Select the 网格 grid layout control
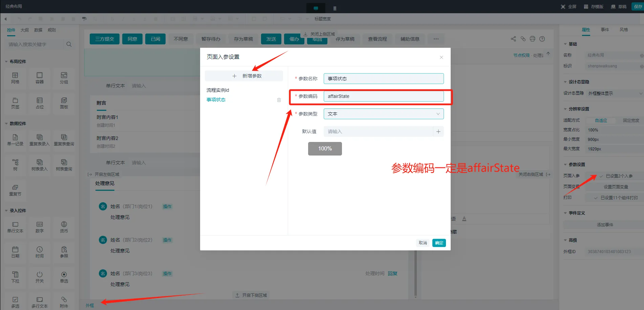 (x=15, y=78)
